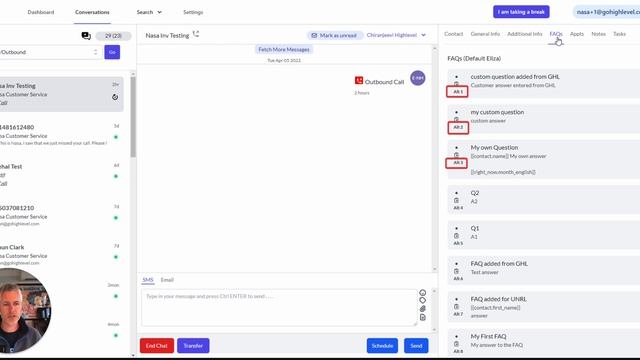Viewport: 640px width, 360px height.
Task: Click green status dot on 1481612480 conversation
Action: click(x=116, y=137)
